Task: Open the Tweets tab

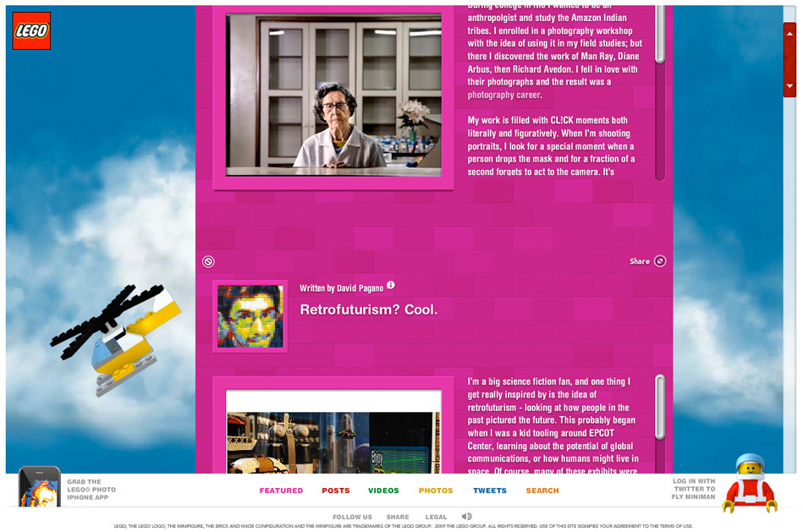Action: (490, 491)
